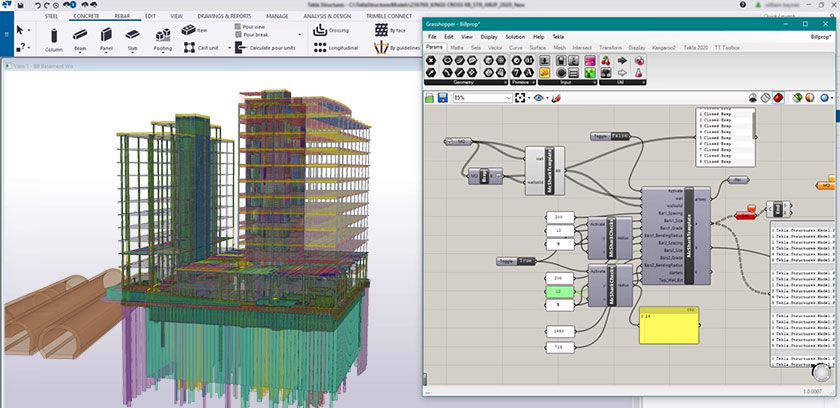Run Calculate pour units command
840x408 pixels.
266,48
